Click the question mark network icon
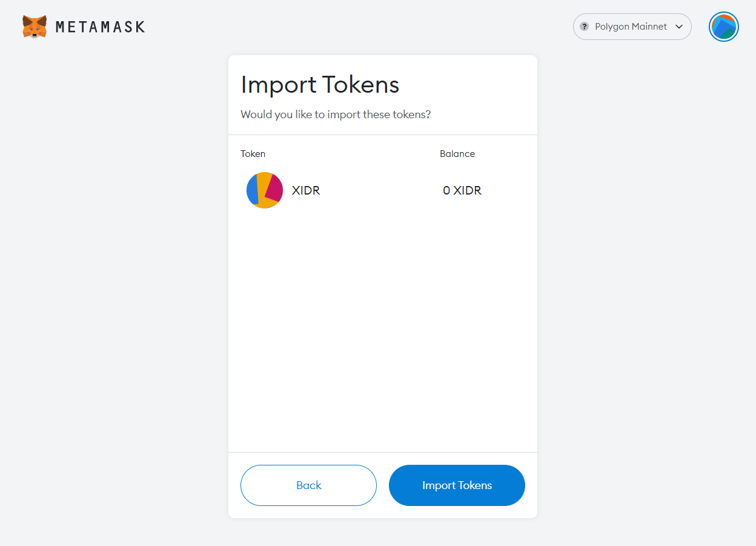 point(585,27)
